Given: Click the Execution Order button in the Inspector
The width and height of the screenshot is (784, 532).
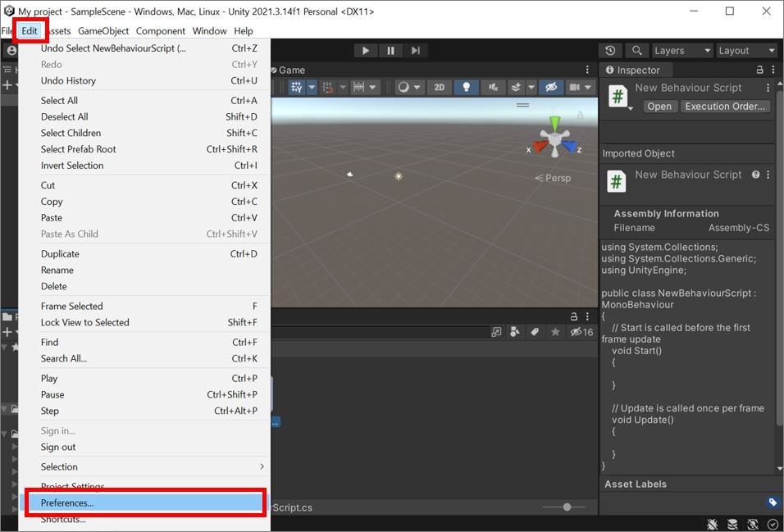Looking at the screenshot, I should [725, 106].
